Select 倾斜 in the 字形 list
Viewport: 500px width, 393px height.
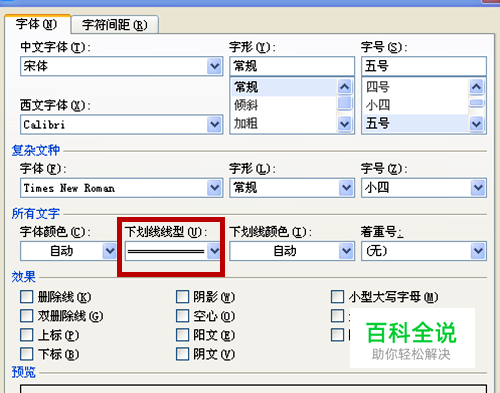(x=284, y=105)
